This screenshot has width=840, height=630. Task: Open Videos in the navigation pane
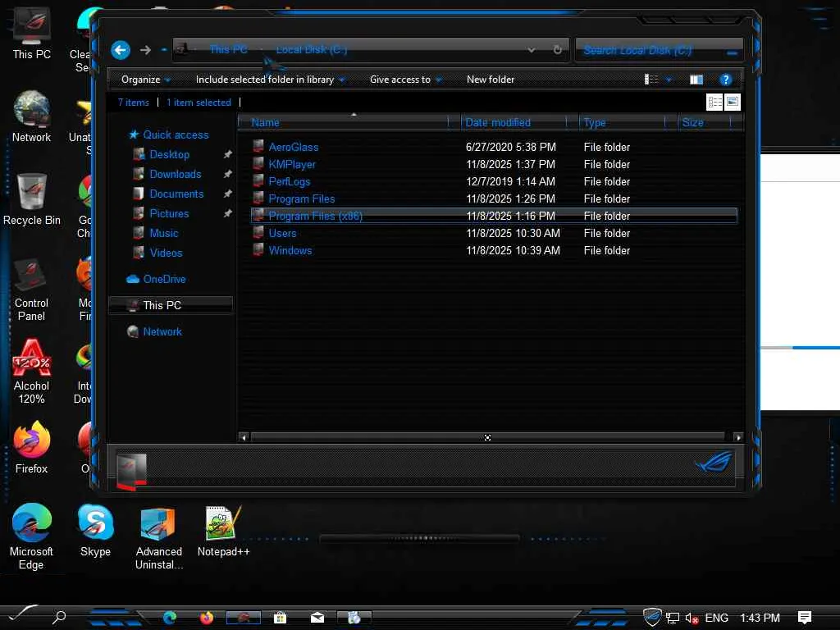pyautogui.click(x=166, y=253)
